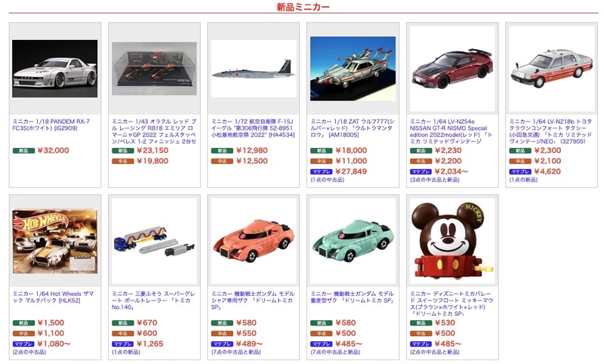604x364 pixels.
Task: Select the ¥1,265 marketplace price for pole trailer
Action: point(149,344)
